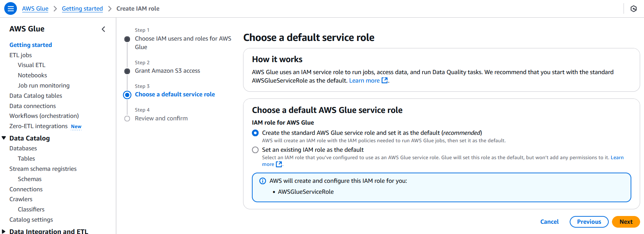Click the Step 3 current step indicator circle

(x=127, y=95)
